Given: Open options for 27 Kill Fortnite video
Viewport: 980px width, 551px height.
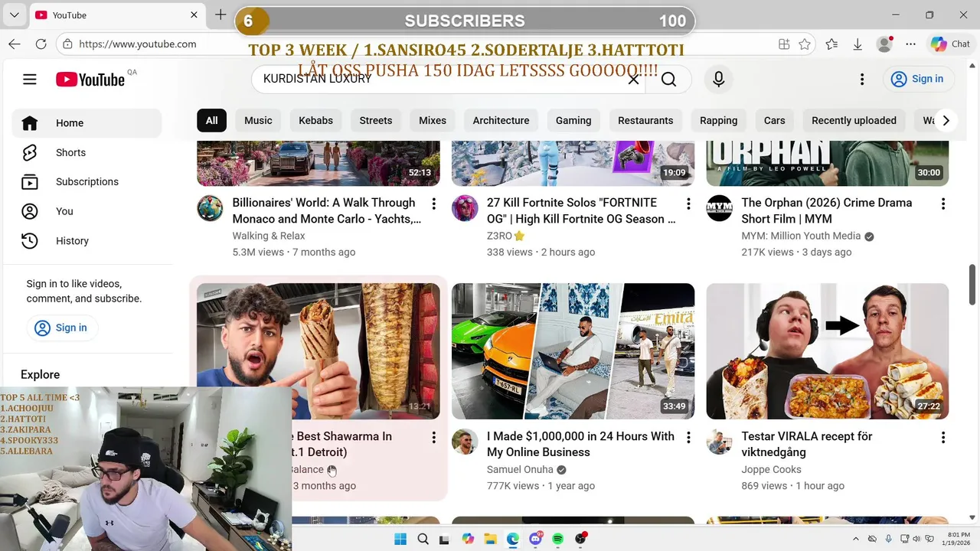Looking at the screenshot, I should pos(688,204).
